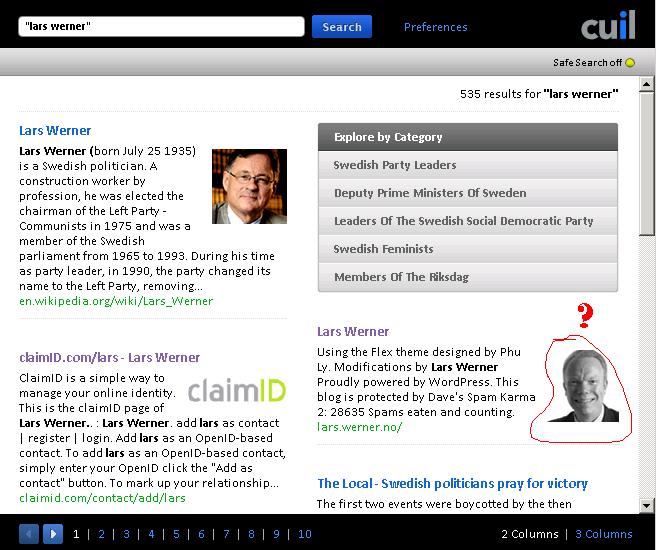Open Preferences
Viewport: 656px width, 550px height.
436,27
